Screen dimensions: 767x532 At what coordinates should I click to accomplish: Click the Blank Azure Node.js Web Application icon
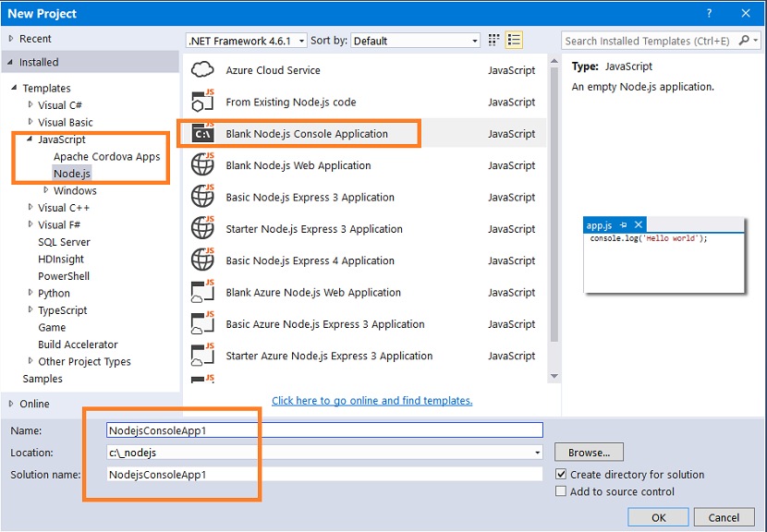click(202, 292)
